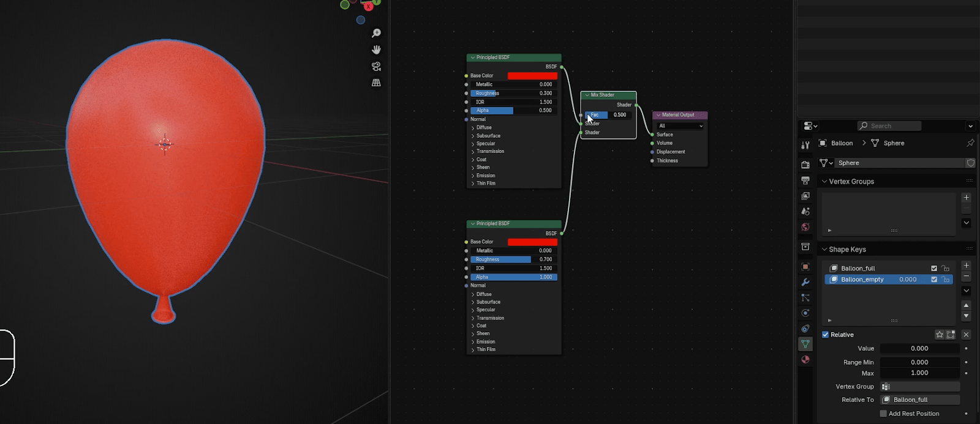This screenshot has width=980, height=424.
Task: Click the properties Search field
Action: (x=889, y=126)
